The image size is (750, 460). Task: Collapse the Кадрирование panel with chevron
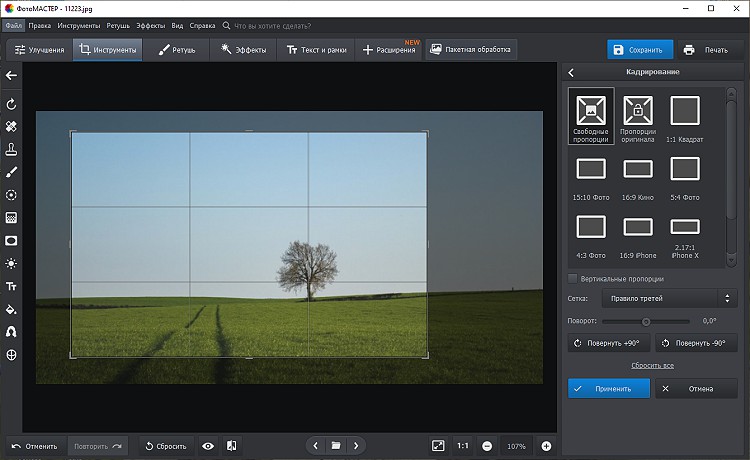coord(571,72)
